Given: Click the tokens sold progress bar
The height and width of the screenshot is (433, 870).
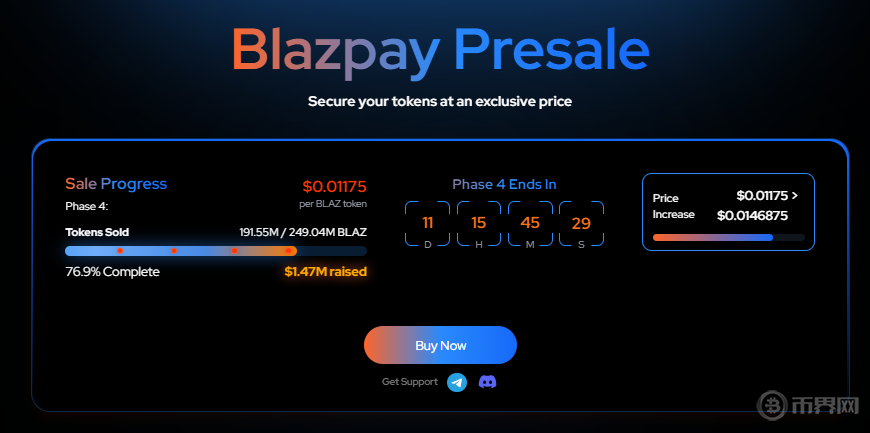Looking at the screenshot, I should (215, 251).
